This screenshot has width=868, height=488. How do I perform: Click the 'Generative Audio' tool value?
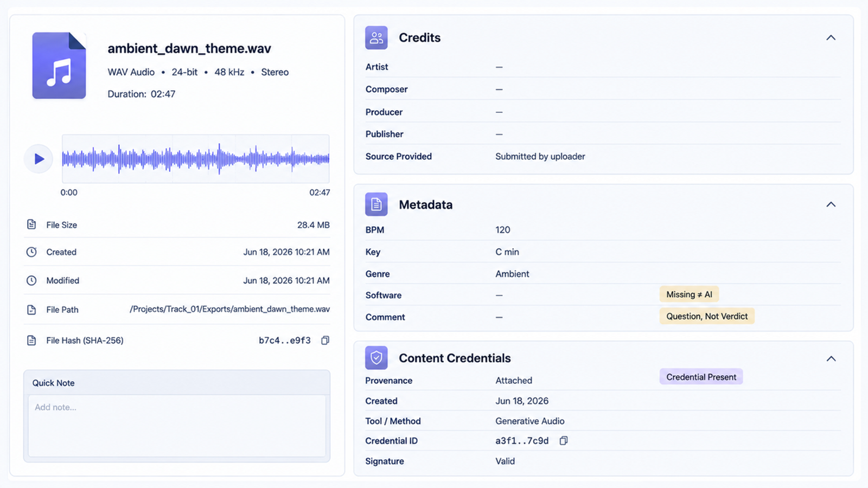click(530, 421)
